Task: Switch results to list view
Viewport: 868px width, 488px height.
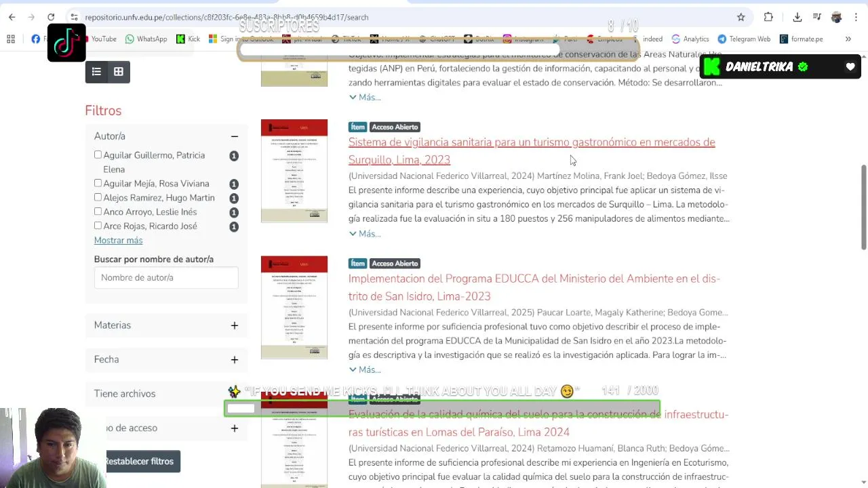Action: click(96, 72)
